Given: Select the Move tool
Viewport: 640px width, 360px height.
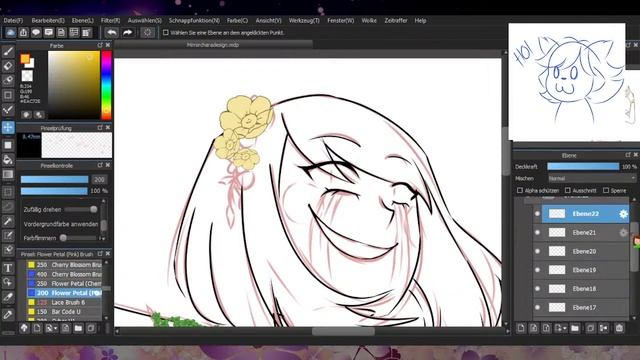Looking at the screenshot, I should [x=8, y=127].
